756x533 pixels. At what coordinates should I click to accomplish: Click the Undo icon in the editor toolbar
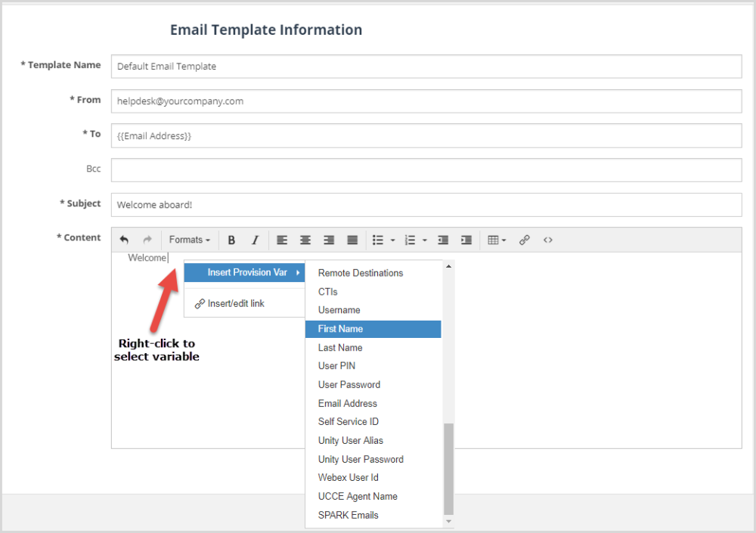coord(124,240)
